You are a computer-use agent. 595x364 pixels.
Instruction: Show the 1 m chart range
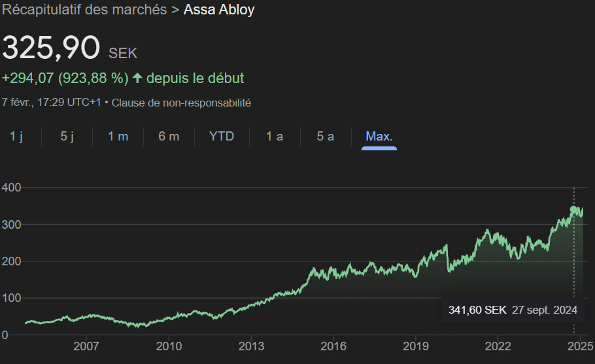(118, 137)
